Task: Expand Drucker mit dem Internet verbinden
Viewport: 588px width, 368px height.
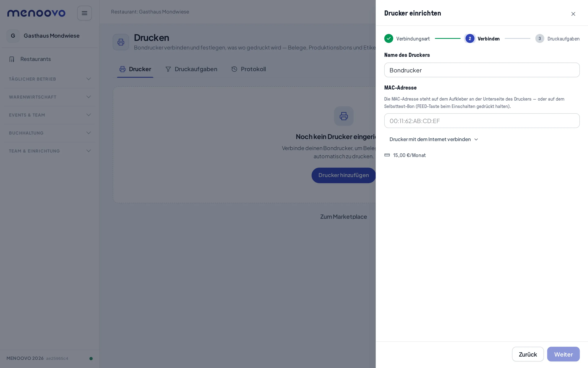Action: [x=433, y=139]
